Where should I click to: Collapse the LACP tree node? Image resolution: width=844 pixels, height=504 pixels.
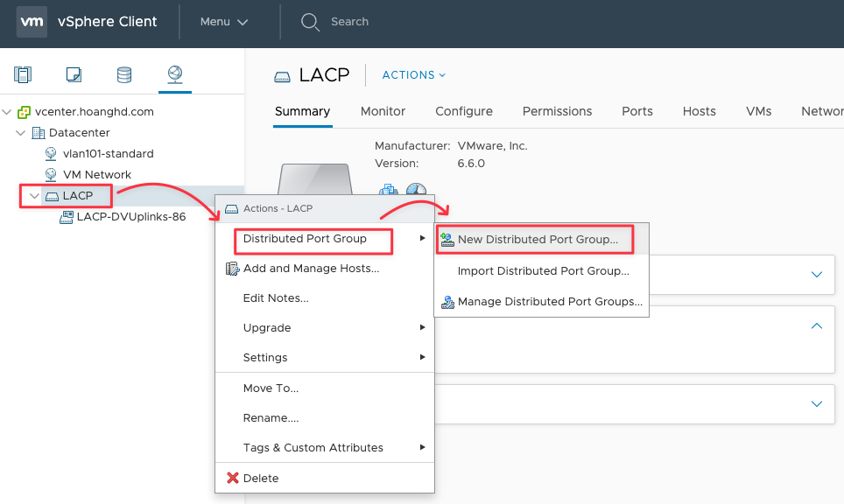tap(34, 196)
